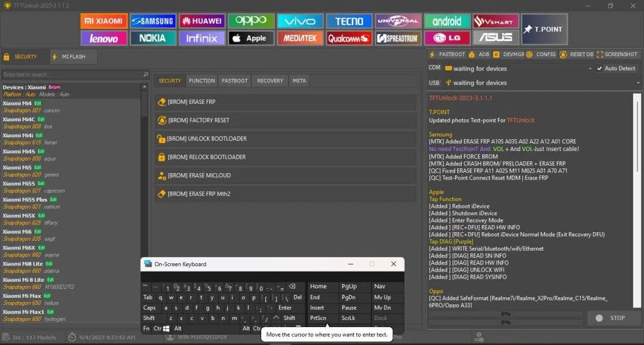The width and height of the screenshot is (644, 345).
Task: Toggle the Auto Detect checkbox
Action: coord(600,68)
